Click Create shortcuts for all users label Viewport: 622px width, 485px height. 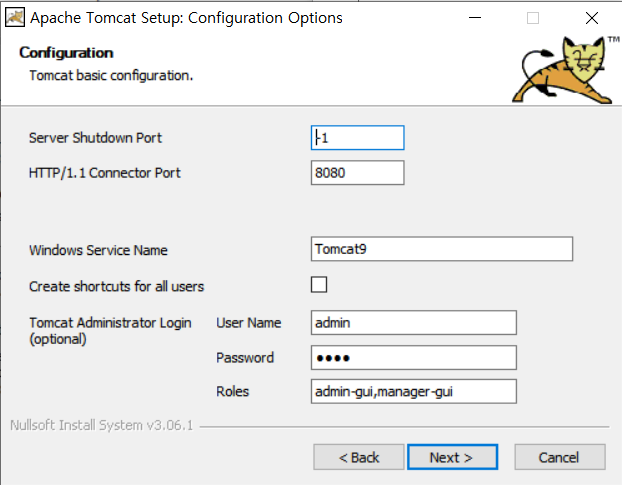click(117, 286)
